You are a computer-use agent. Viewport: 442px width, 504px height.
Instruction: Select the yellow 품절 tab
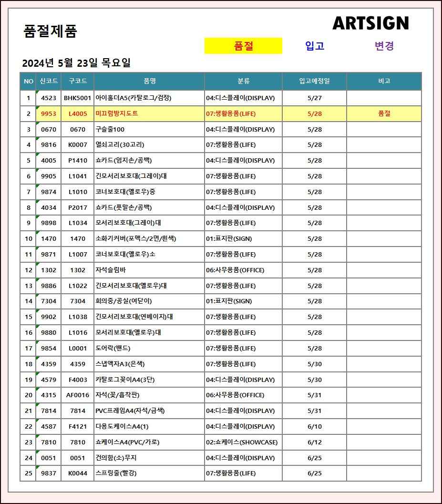click(243, 46)
